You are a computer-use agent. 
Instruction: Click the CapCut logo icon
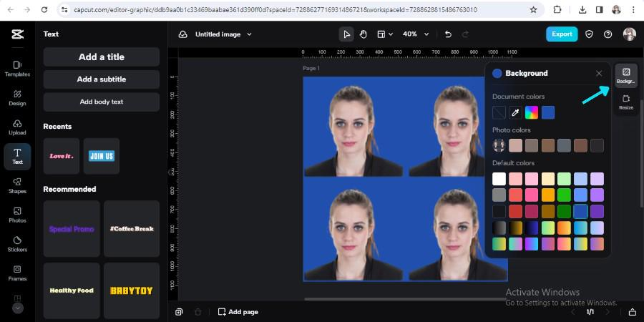click(x=17, y=34)
